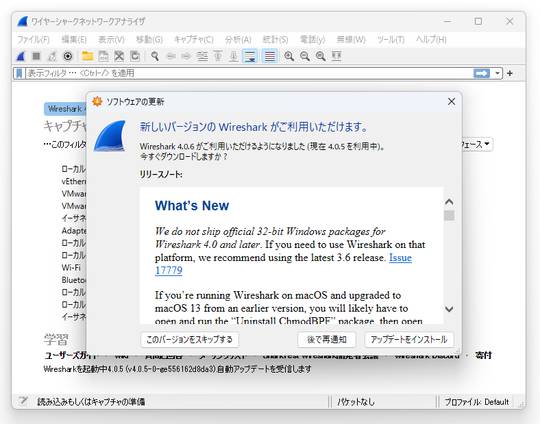Open capture options icon in toolbar
The image size is (540, 424).
[x=68, y=56]
